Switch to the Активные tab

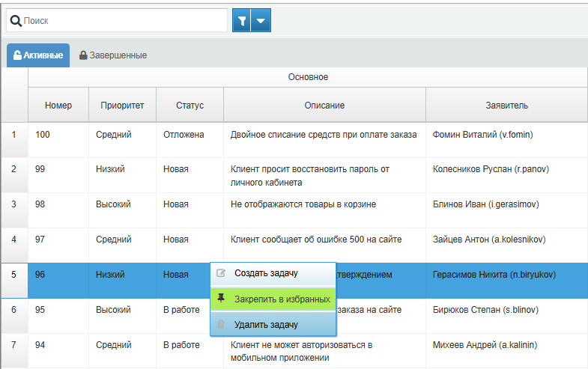[x=38, y=55]
